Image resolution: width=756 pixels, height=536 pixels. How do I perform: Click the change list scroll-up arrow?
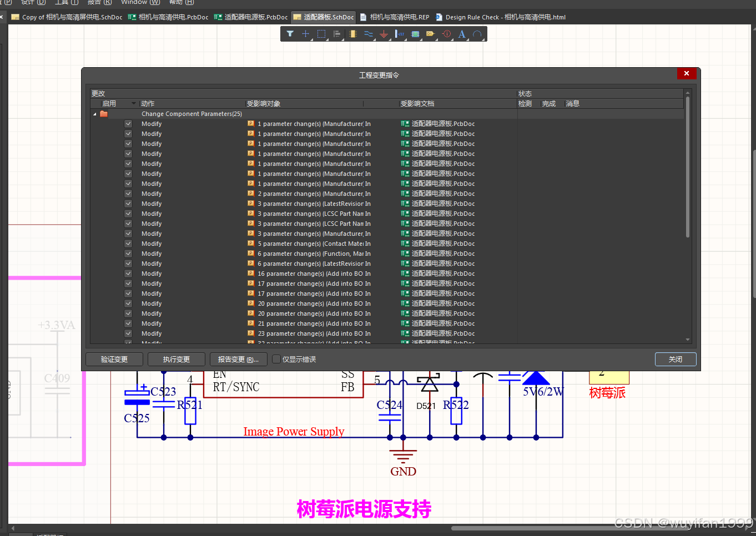point(688,93)
